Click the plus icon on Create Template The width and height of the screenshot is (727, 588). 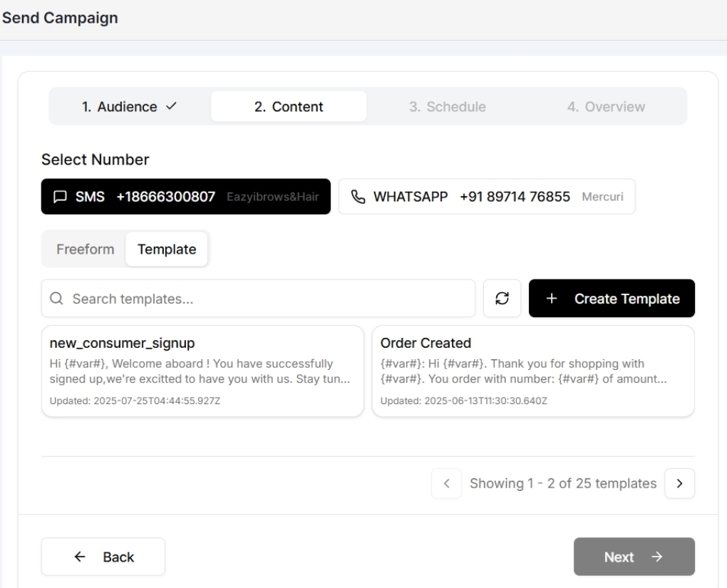pyautogui.click(x=550, y=298)
